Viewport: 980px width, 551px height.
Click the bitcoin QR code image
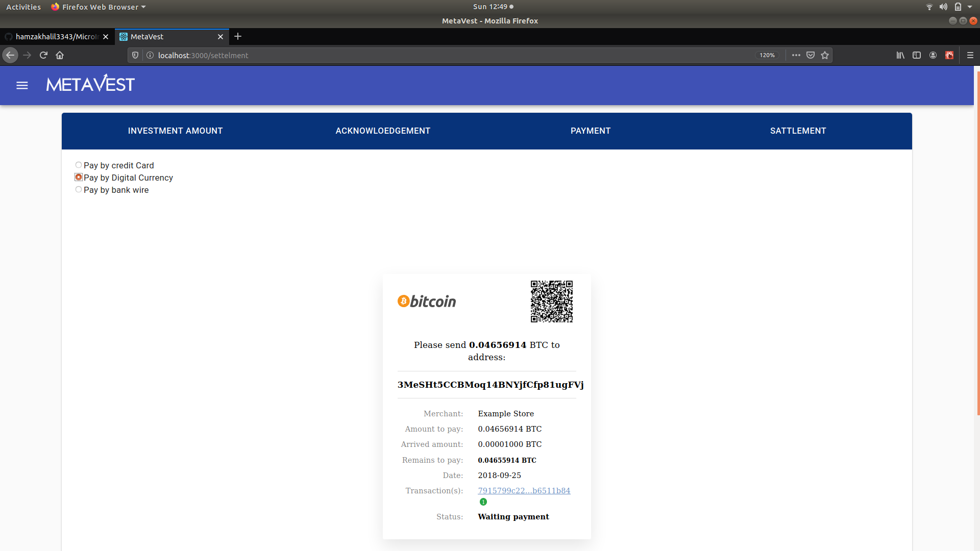(551, 302)
